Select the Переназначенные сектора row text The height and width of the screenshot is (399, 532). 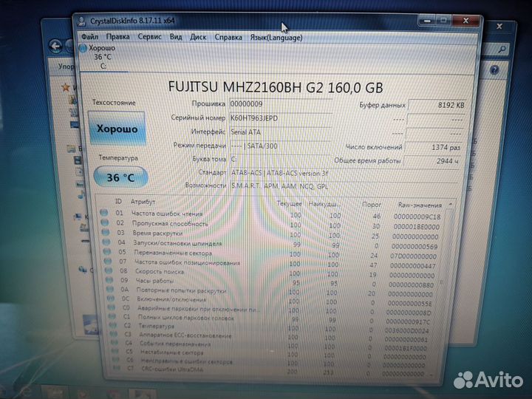coord(173,253)
